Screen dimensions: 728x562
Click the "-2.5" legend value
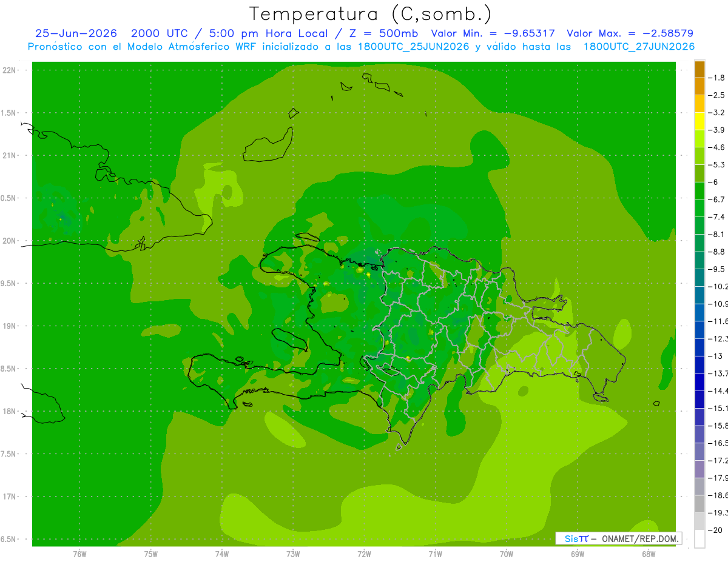717,95
